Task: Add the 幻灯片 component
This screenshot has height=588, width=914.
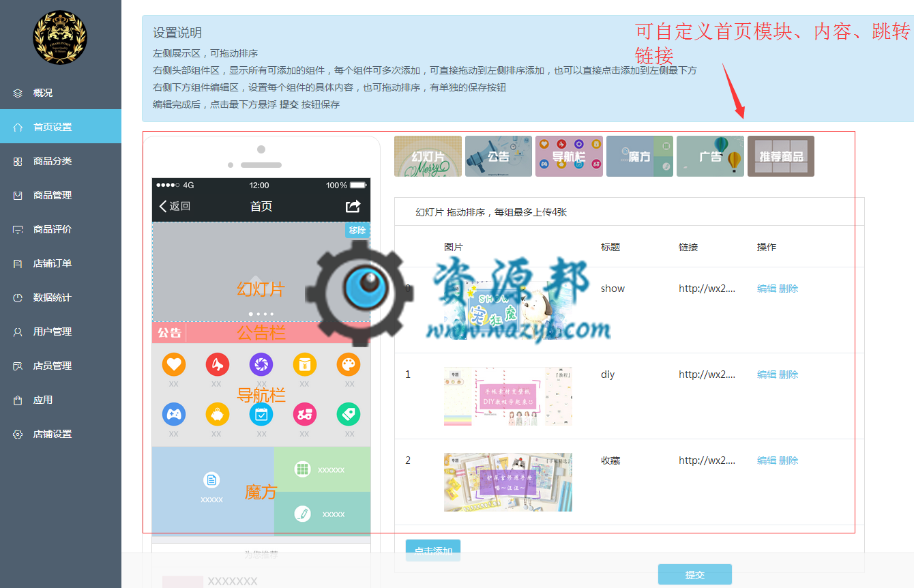Action: tap(428, 156)
